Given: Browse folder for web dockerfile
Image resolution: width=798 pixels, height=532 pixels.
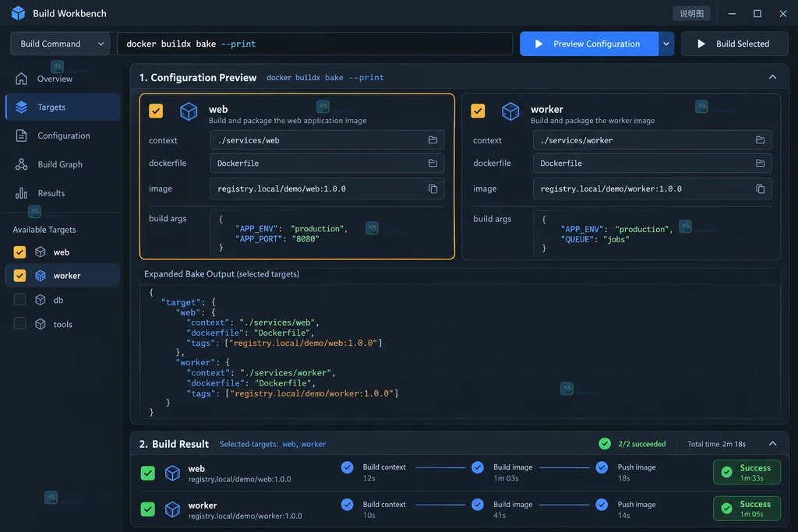Looking at the screenshot, I should (433, 164).
